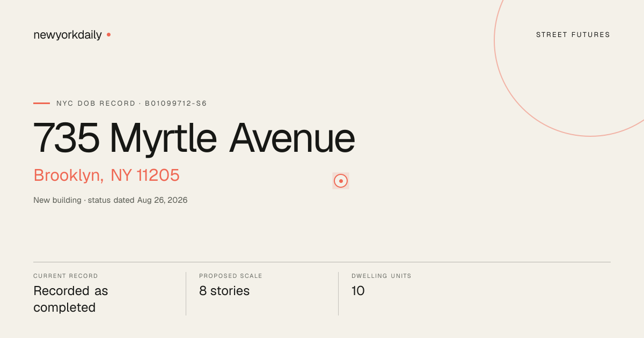Click the DWELLING UNITS label
Screen dimensions: 644x338
point(382,276)
